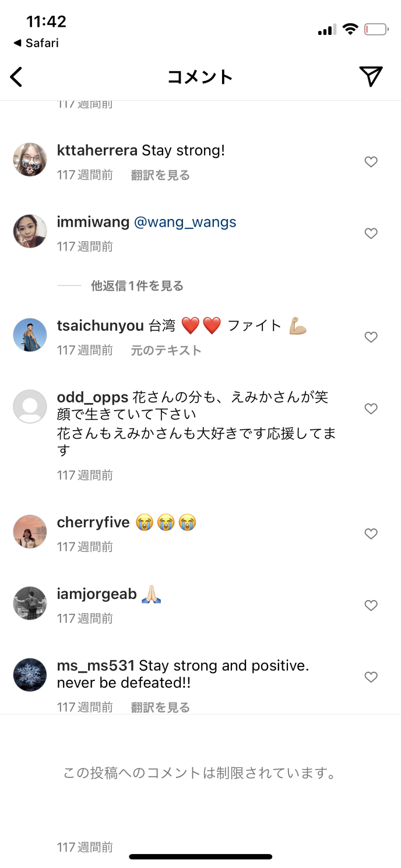Open ms_ms531's snowflake avatar
401x868 pixels.
click(30, 675)
